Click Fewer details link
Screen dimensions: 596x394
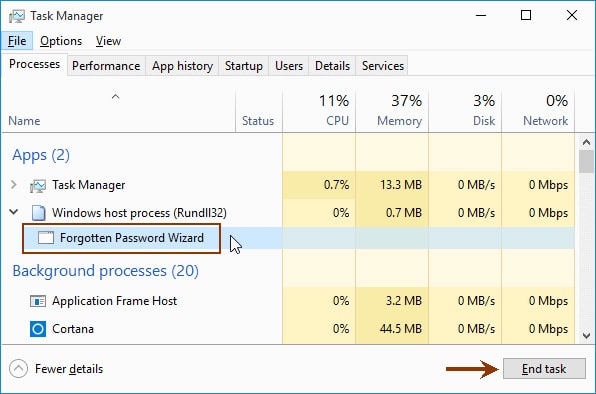pos(69,369)
